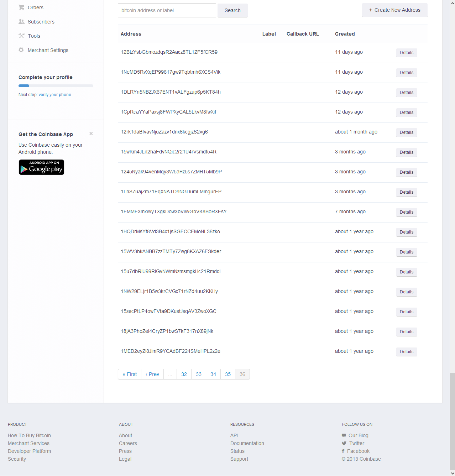Image resolution: width=455 pixels, height=476 pixels.
Task: Click the Tools wrench icon
Action: 21,36
